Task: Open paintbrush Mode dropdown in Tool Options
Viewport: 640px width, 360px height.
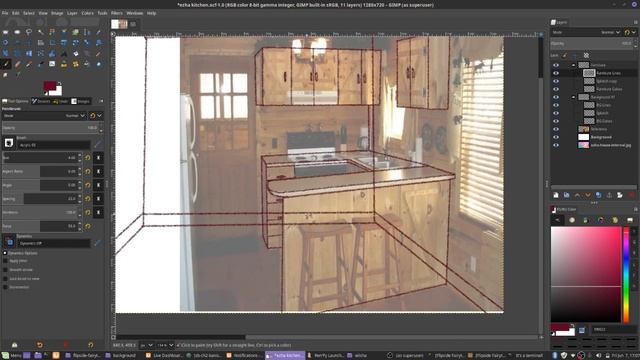Action: click(x=44, y=116)
